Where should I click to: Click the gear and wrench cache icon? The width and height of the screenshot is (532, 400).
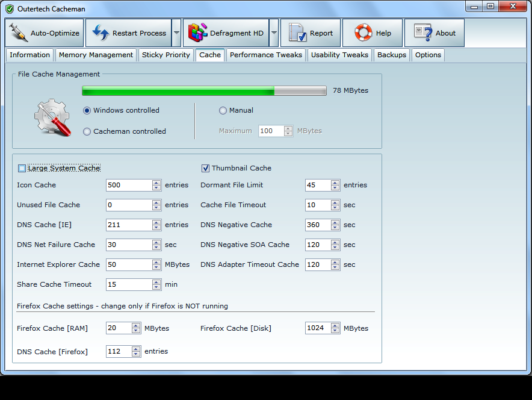(x=52, y=118)
